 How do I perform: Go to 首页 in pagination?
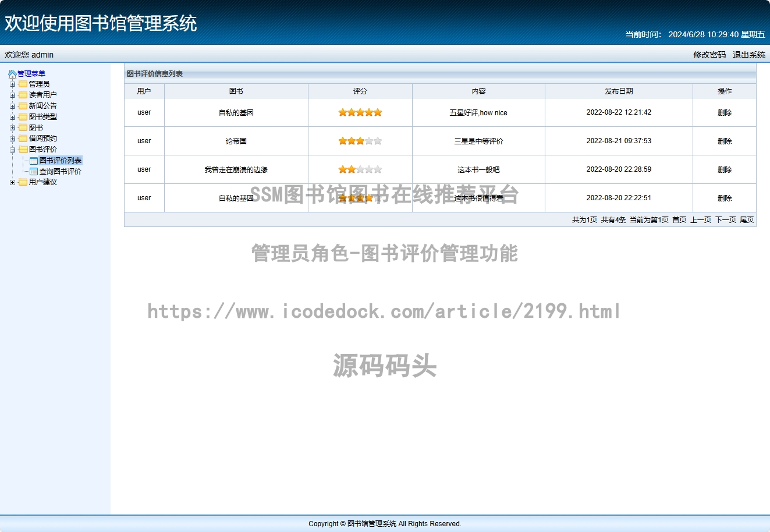[679, 220]
